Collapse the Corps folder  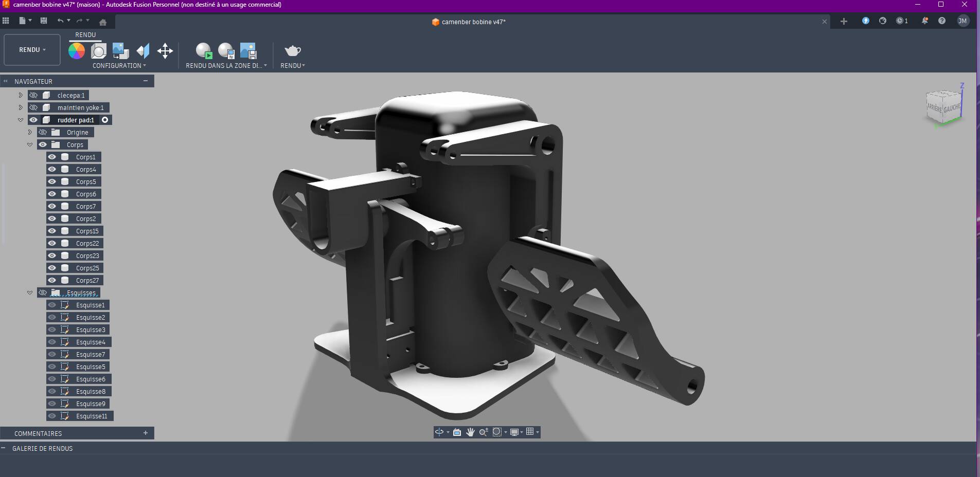(x=30, y=145)
